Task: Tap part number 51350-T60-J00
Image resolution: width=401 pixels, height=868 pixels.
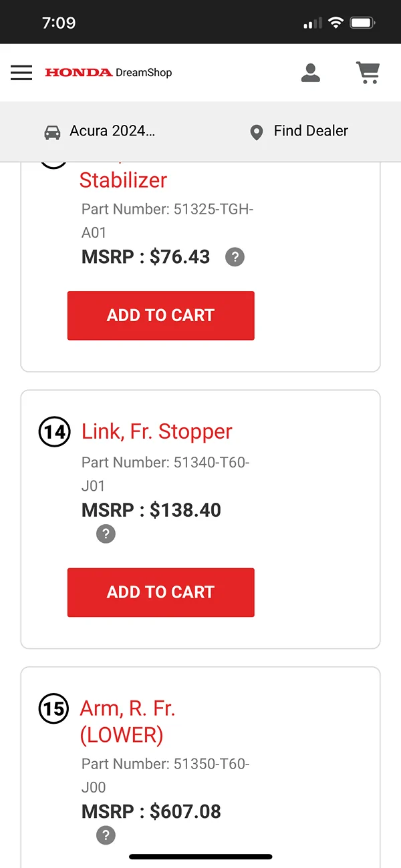Action: point(165,775)
